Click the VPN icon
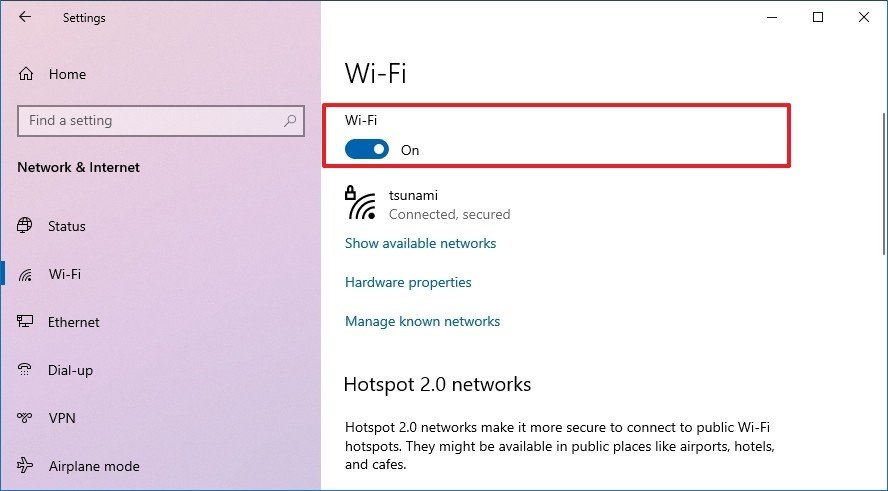Viewport: 888px width, 491px height. point(26,418)
